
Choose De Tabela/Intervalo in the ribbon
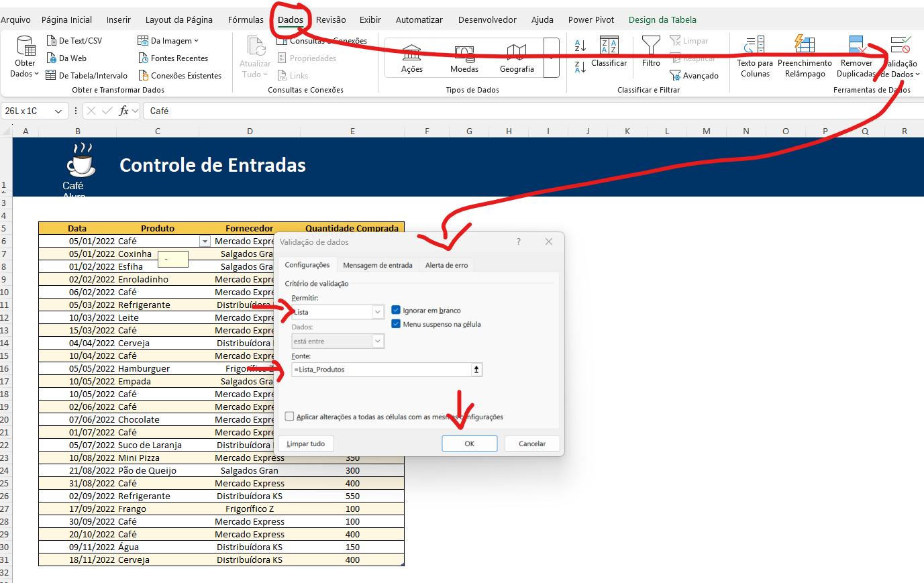86,76
